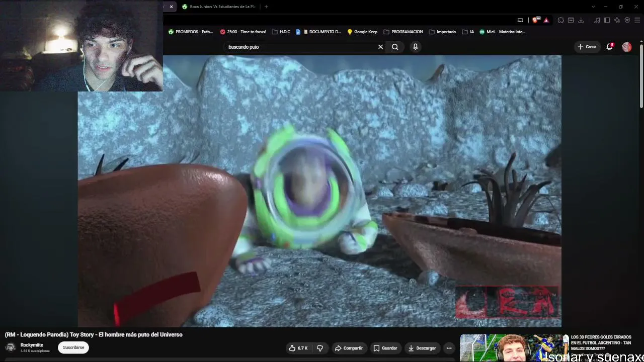
Task: Open the YouTube account avatar menu
Action: 626,47
